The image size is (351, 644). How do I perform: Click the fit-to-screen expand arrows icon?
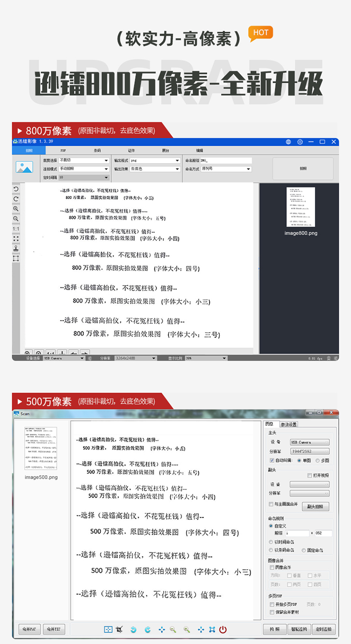(x=16, y=238)
